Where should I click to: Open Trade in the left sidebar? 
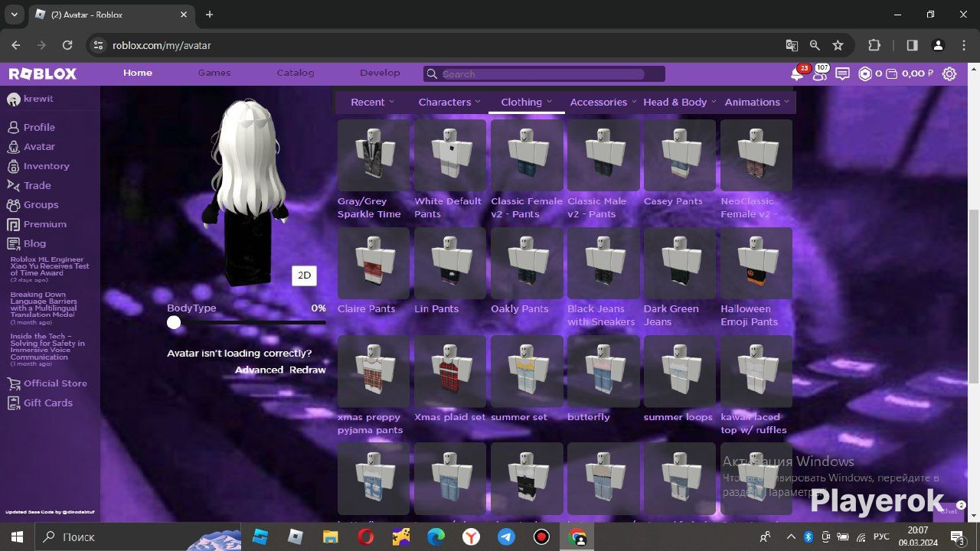(x=37, y=185)
